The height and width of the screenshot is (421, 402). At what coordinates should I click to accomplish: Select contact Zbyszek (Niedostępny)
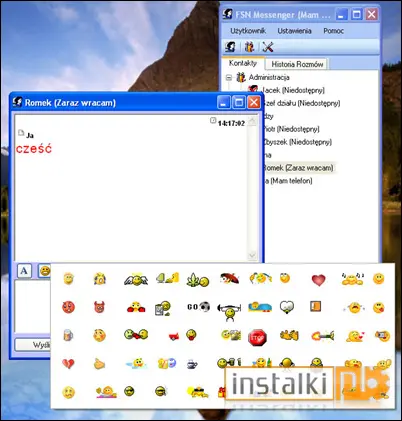tap(297, 142)
